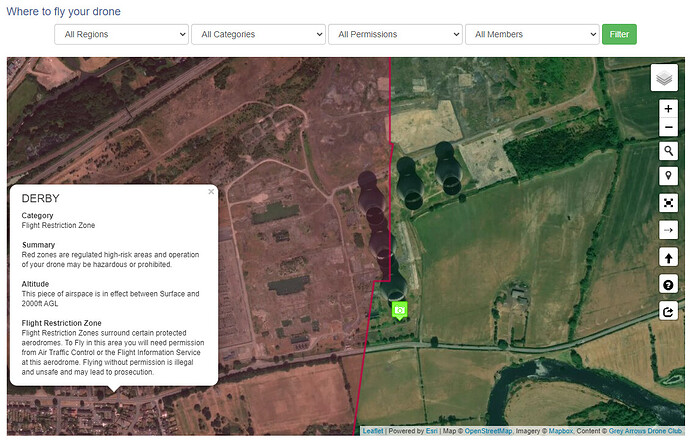
Task: Open the All Members dropdown
Action: (x=531, y=34)
